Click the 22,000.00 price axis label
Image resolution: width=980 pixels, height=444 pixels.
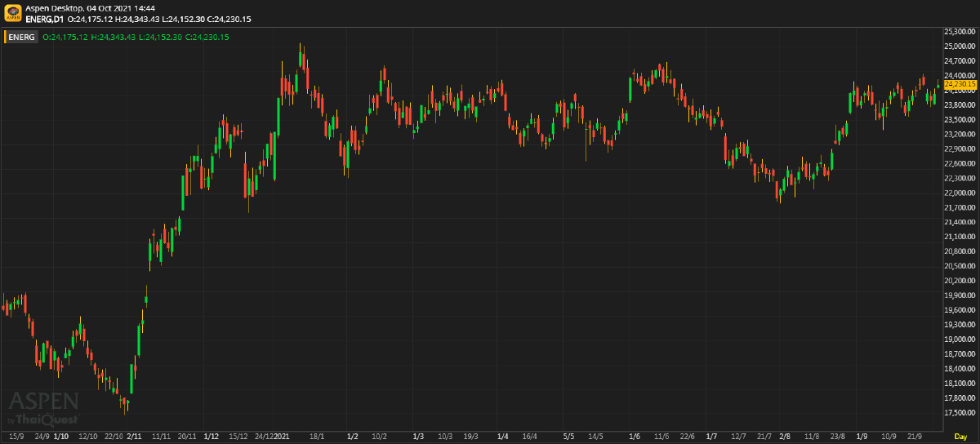(960, 193)
